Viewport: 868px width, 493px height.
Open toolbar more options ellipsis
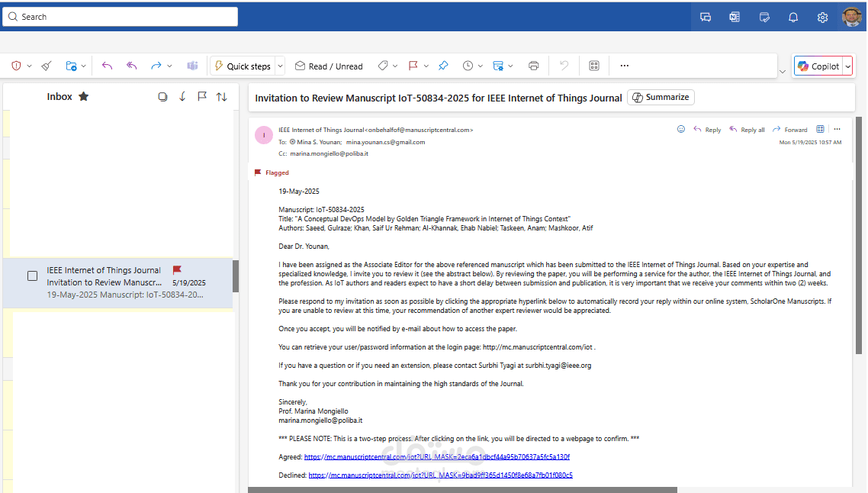pos(625,66)
